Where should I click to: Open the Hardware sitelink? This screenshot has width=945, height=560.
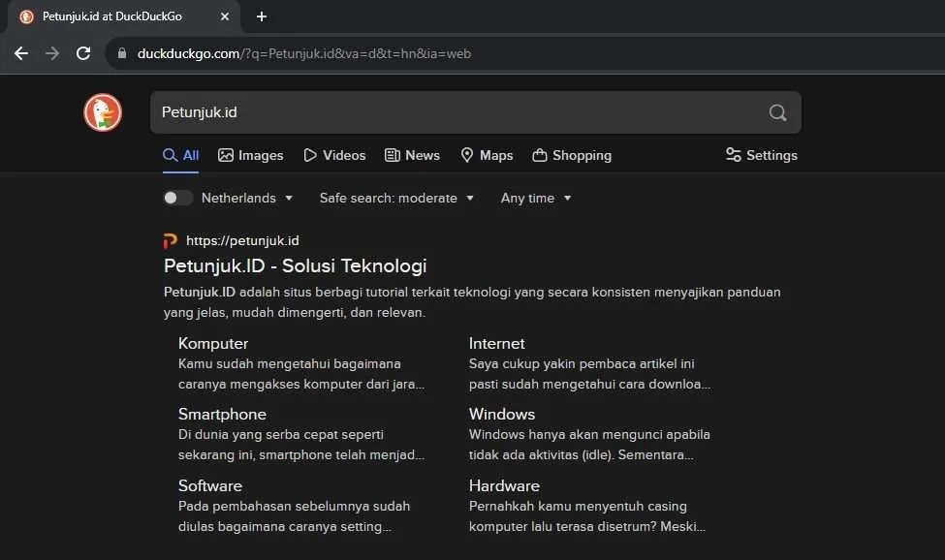point(504,486)
